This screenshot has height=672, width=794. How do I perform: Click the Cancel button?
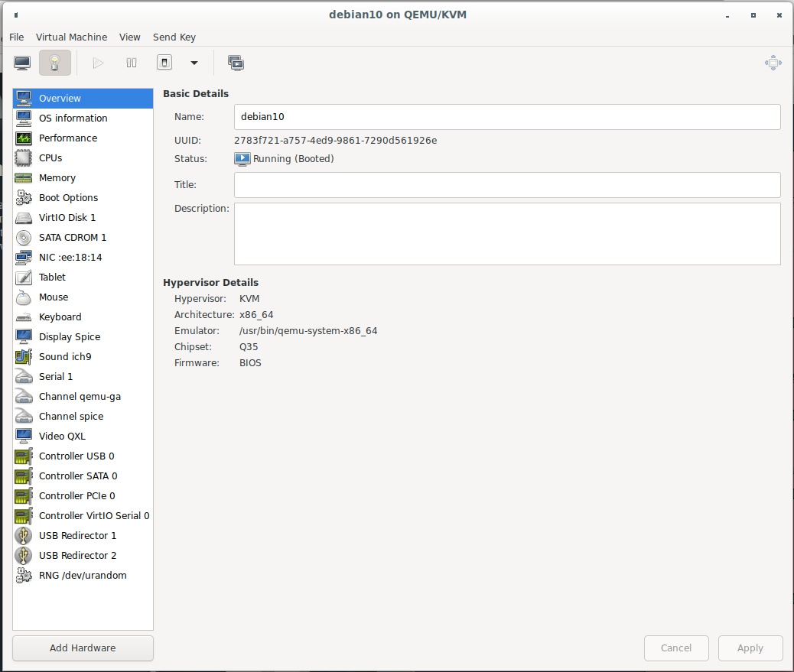tap(676, 648)
